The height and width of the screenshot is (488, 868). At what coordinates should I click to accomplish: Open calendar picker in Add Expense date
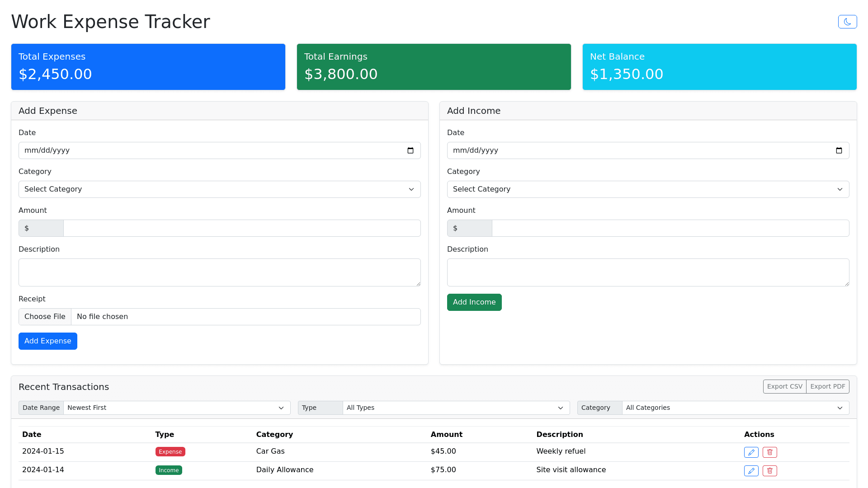[x=410, y=150]
